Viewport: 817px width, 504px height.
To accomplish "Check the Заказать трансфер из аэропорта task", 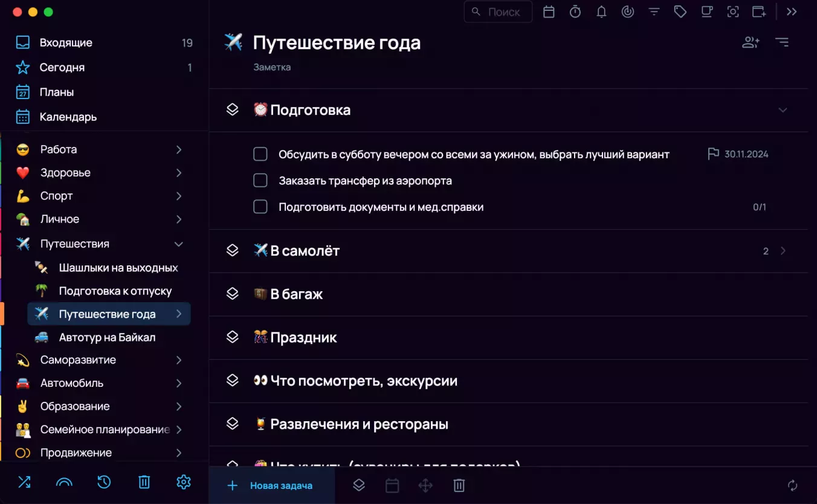I will (260, 181).
